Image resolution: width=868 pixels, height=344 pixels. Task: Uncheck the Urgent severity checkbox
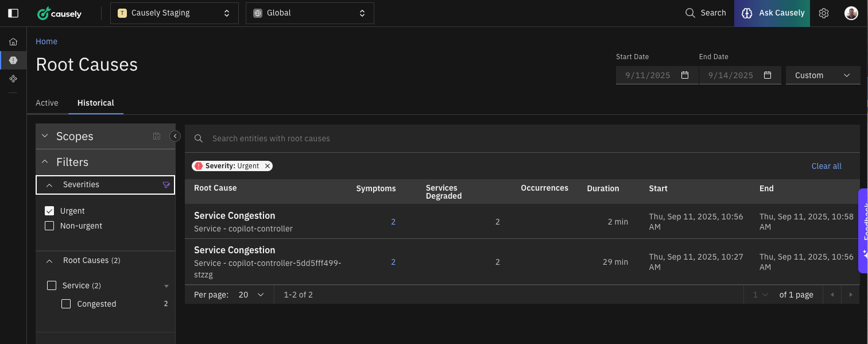click(49, 211)
